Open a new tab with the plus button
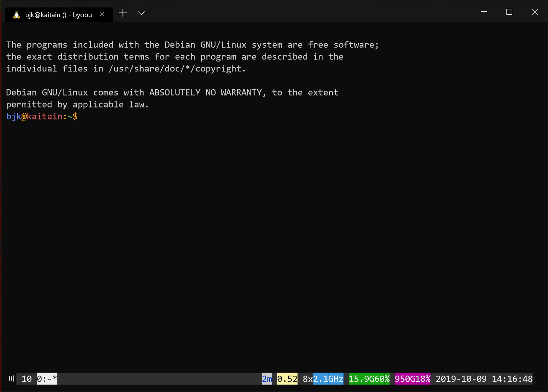 (x=123, y=13)
